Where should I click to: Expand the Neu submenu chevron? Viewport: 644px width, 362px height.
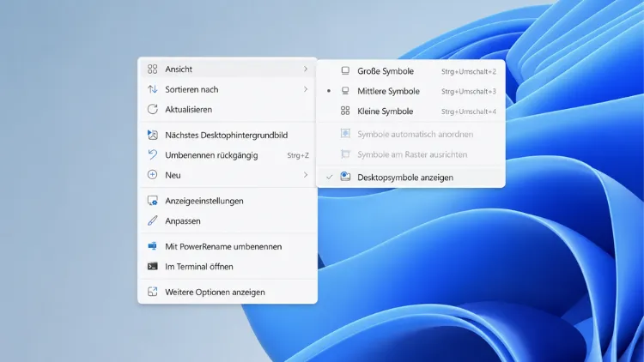pyautogui.click(x=306, y=175)
